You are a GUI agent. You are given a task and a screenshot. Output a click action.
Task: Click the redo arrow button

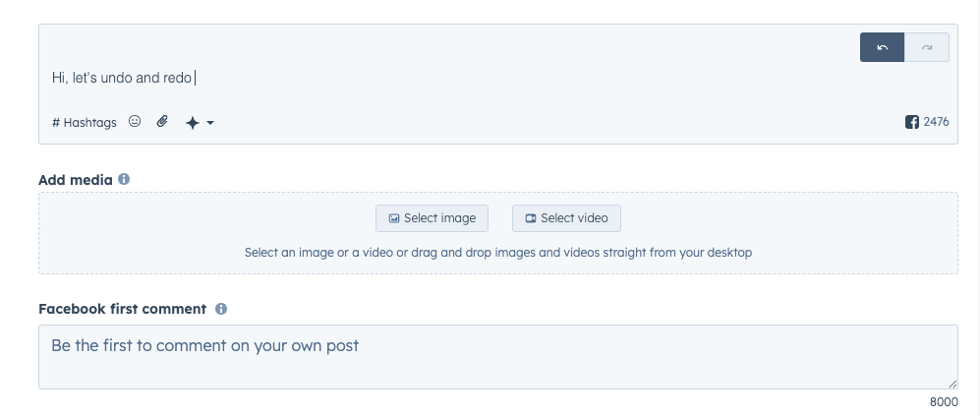tap(927, 47)
